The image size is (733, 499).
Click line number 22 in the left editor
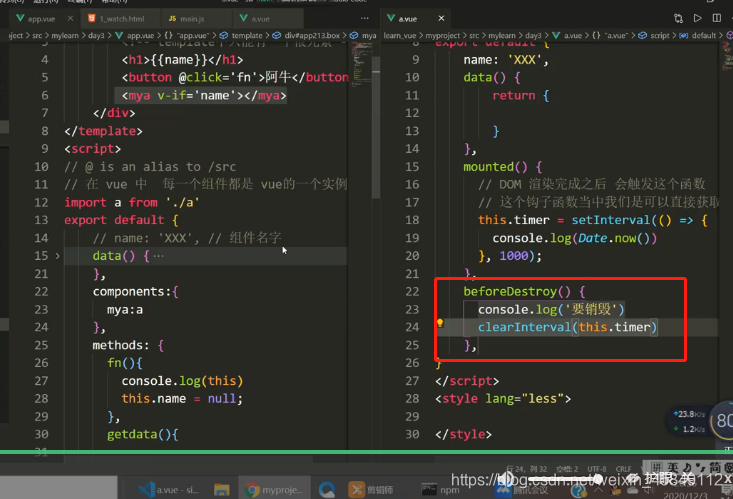pos(41,292)
